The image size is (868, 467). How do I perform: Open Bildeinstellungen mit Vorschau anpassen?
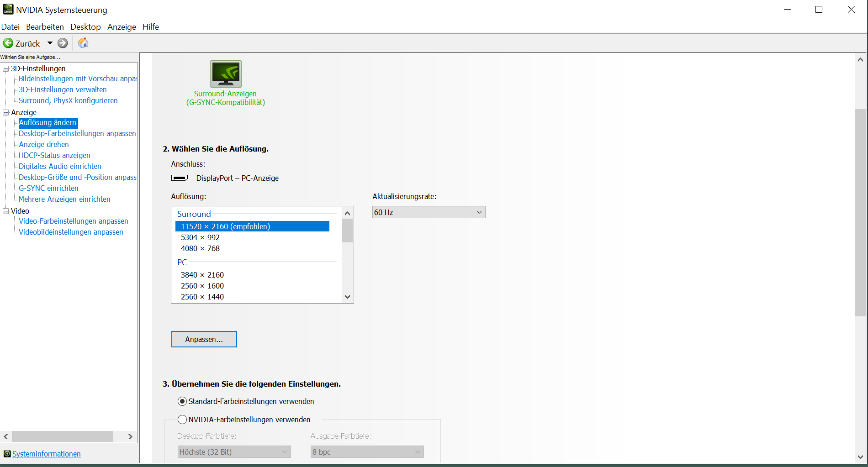tap(78, 79)
